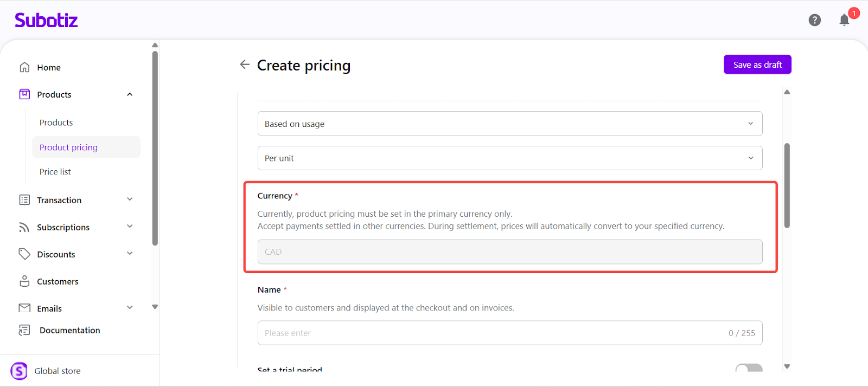Viewport: 868px width, 387px height.
Task: Click the Customers person icon
Action: 24,281
